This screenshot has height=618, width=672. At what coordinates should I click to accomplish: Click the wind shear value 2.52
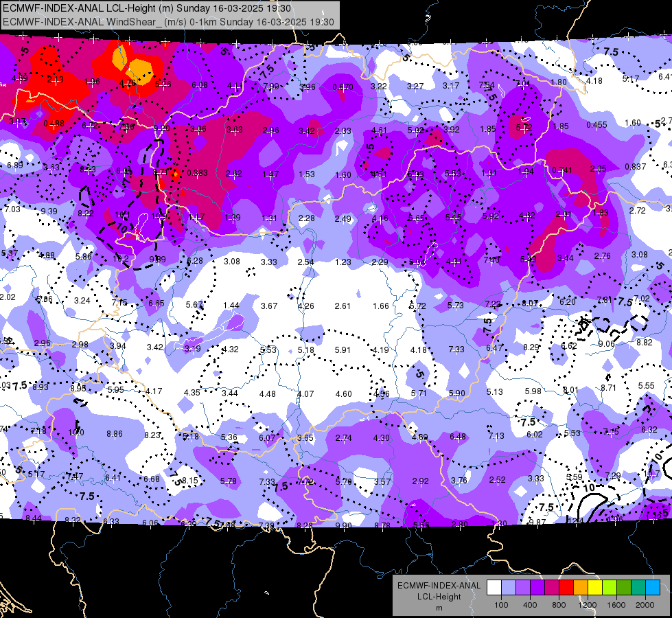click(497, 479)
